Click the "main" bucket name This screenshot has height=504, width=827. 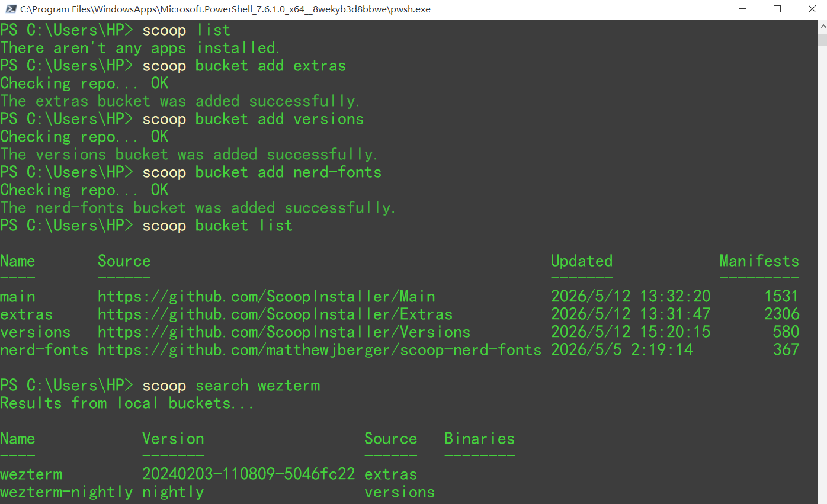(x=18, y=297)
